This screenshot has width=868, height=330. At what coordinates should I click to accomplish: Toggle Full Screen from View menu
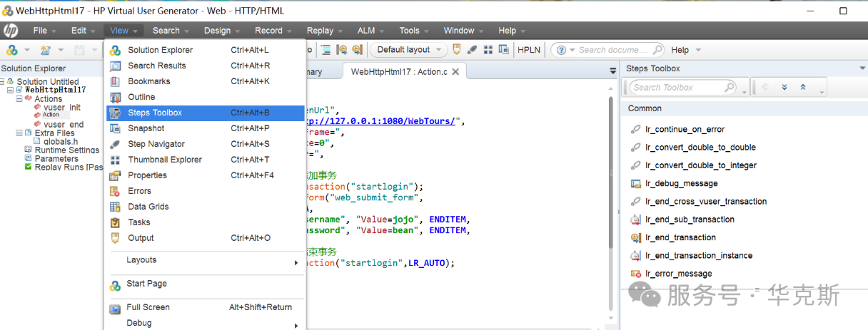[x=148, y=307]
